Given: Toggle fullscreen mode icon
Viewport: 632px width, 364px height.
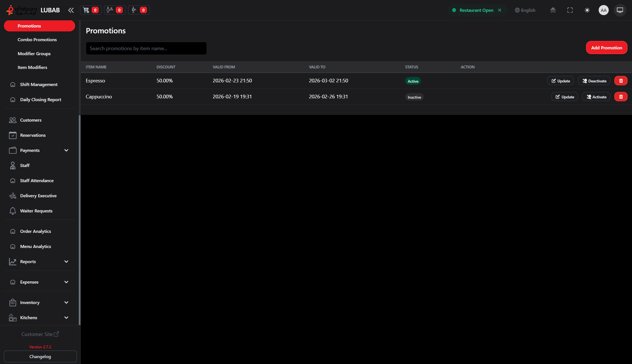Looking at the screenshot, I should point(570,10).
